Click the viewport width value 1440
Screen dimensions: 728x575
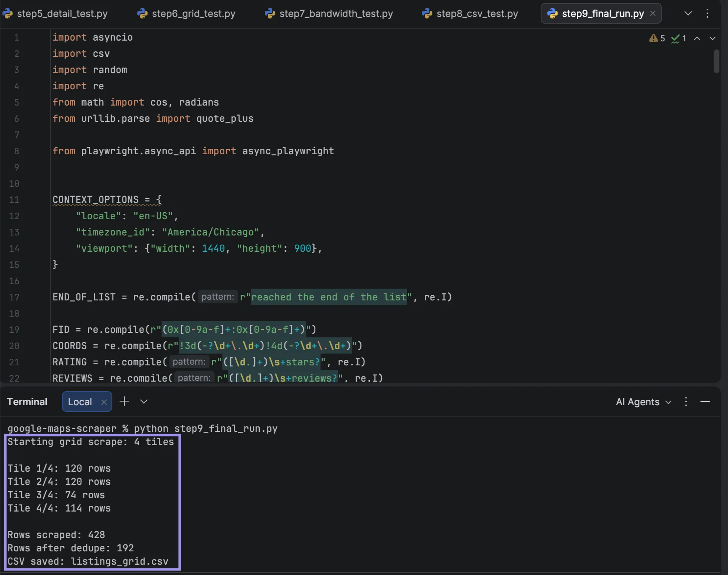213,248
